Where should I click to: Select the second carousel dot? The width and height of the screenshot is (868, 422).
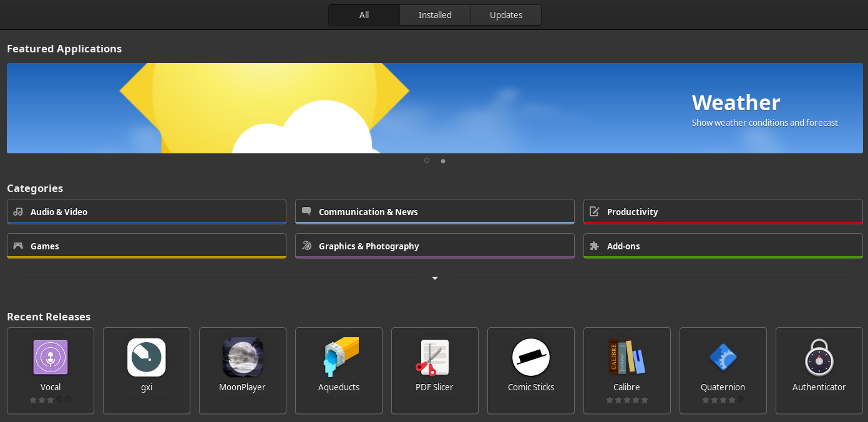(443, 161)
